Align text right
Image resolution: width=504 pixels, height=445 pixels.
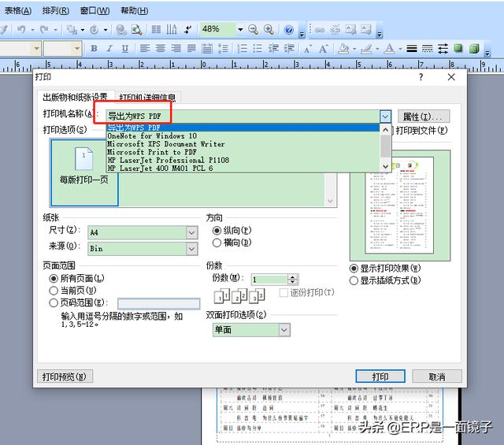tap(176, 49)
